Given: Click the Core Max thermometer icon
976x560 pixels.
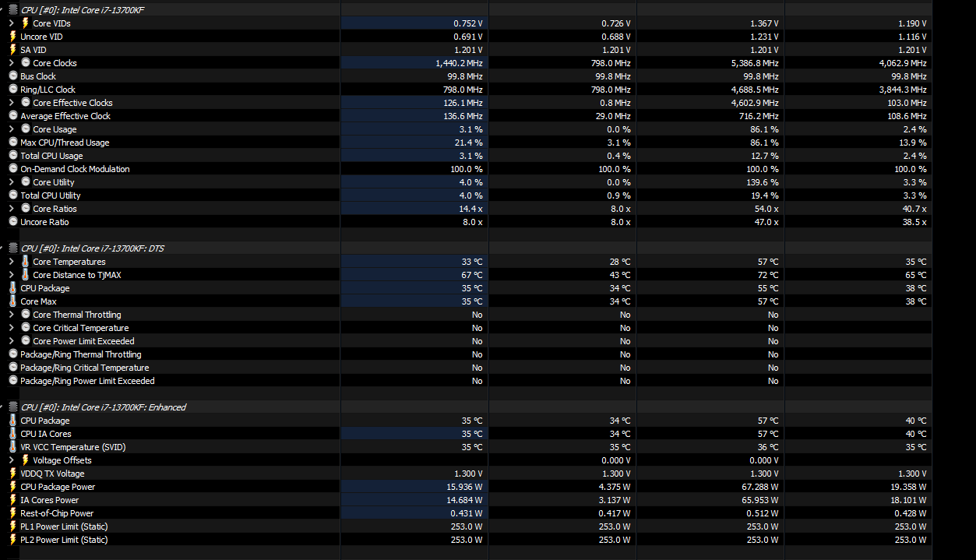Looking at the screenshot, I should [x=12, y=301].
